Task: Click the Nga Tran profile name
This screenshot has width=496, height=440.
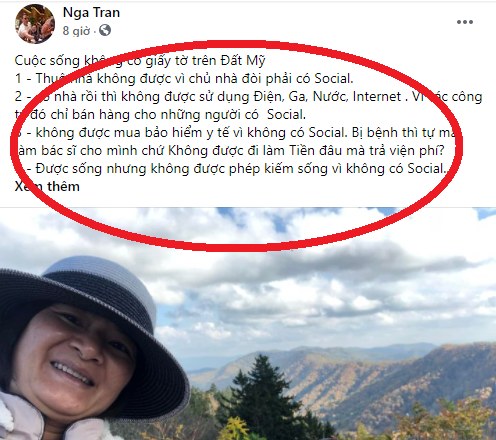Action: (91, 13)
